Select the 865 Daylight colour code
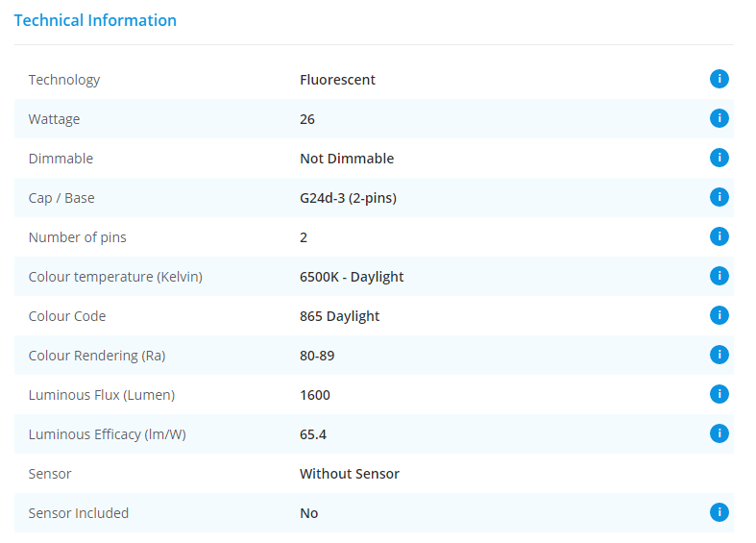Viewport: 756px width, 543px height. pyautogui.click(x=339, y=316)
